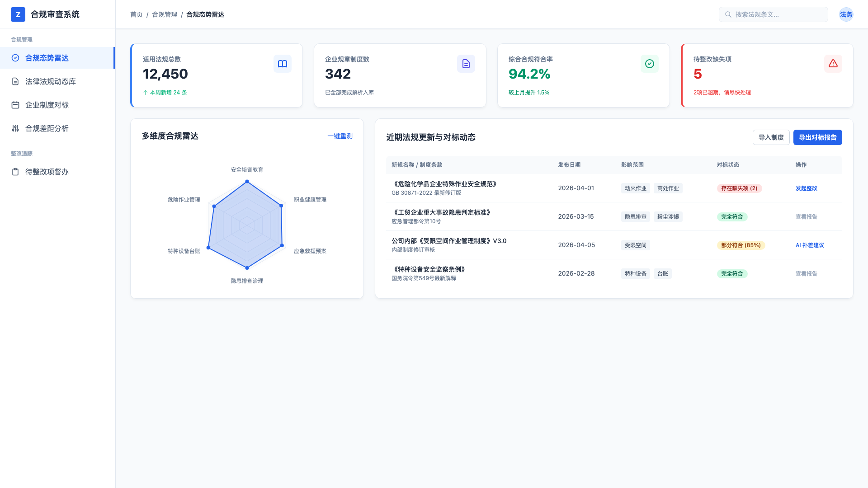The height and width of the screenshot is (488, 868).
Task: Go to 首页 via the breadcrumb
Action: pyautogui.click(x=136, y=14)
